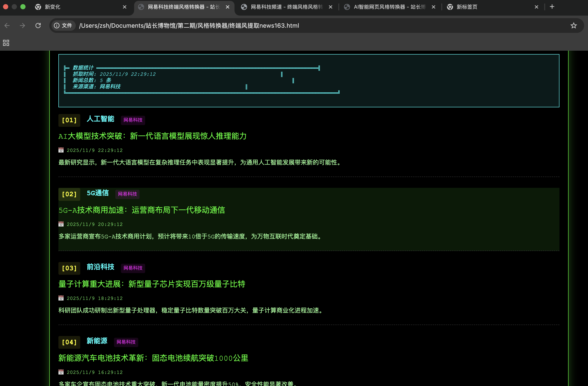Open the AI大模型技术突破 headline
588x386 pixels.
[x=152, y=136]
